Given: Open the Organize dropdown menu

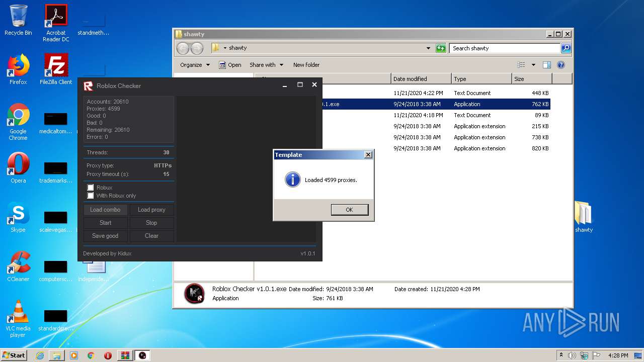Looking at the screenshot, I should [194, 65].
